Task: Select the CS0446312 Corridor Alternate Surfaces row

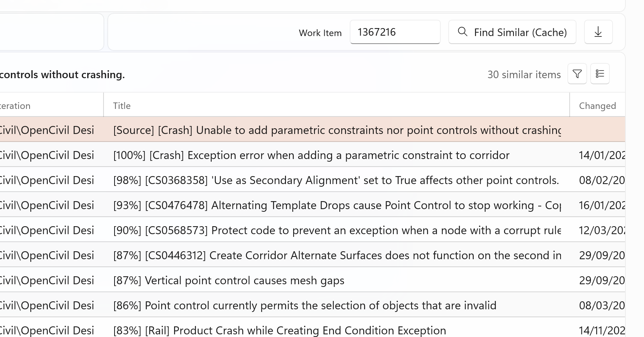Action: (337, 255)
